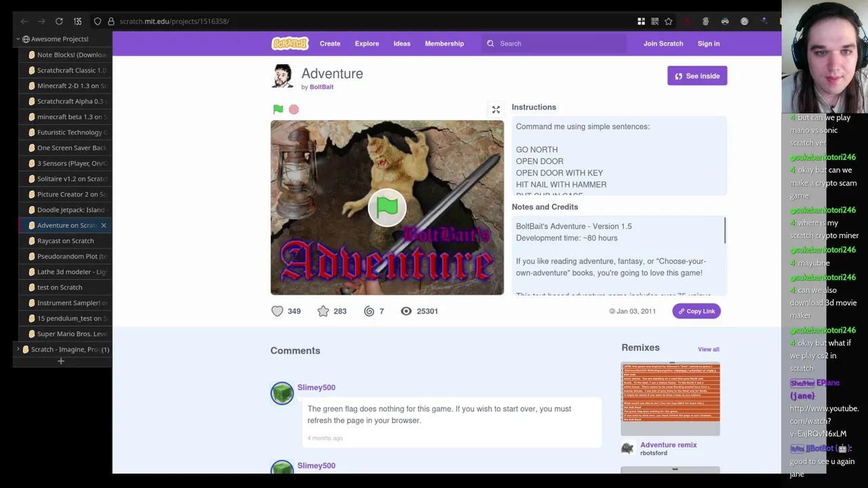Image resolution: width=868 pixels, height=488 pixels.
Task: Open the Ideas menu item
Action: click(402, 43)
